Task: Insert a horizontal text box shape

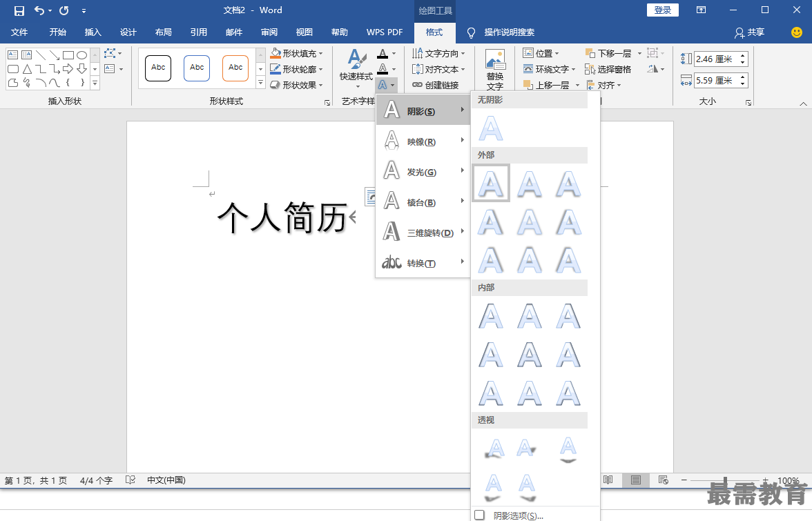Action: point(13,55)
